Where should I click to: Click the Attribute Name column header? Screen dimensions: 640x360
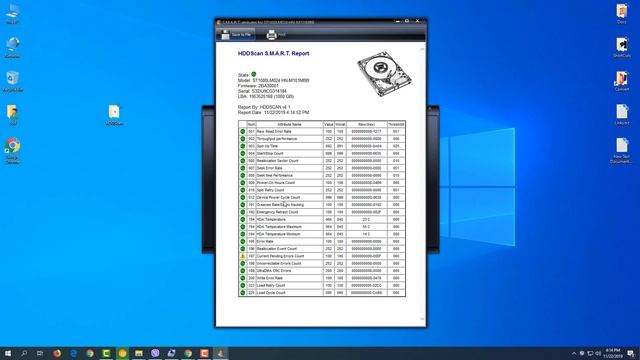click(289, 124)
